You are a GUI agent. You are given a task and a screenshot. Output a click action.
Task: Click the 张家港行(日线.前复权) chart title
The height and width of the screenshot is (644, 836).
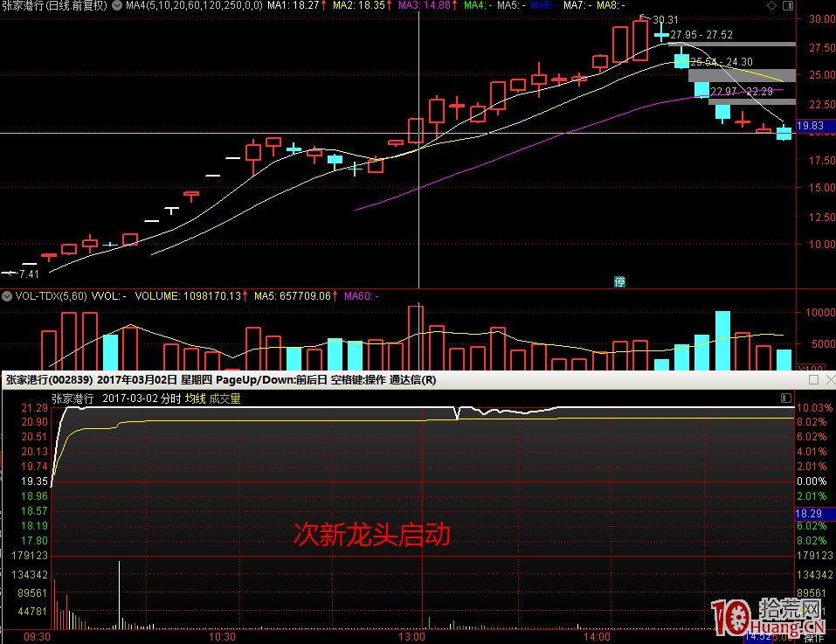pyautogui.click(x=54, y=6)
